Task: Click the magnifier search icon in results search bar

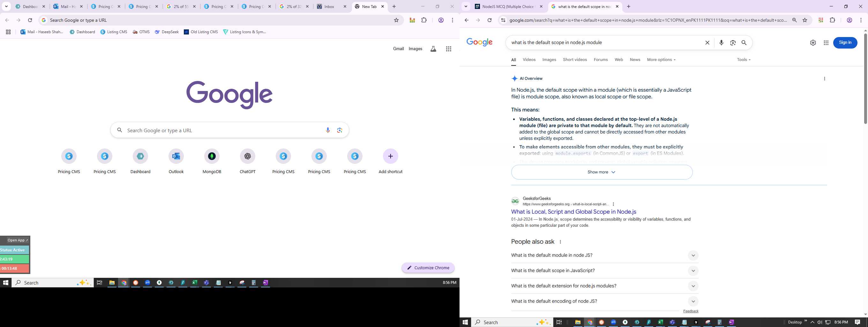Action: point(744,43)
